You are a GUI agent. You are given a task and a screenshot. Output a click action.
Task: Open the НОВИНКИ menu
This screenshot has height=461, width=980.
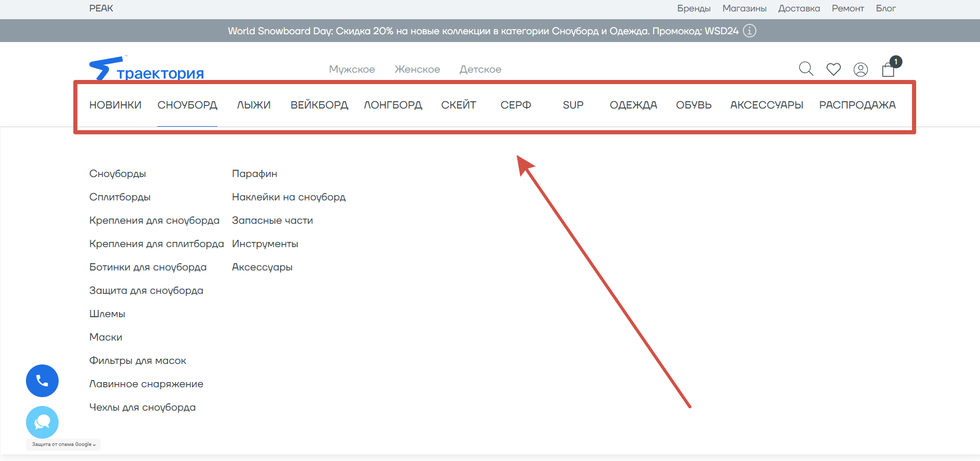pos(115,105)
